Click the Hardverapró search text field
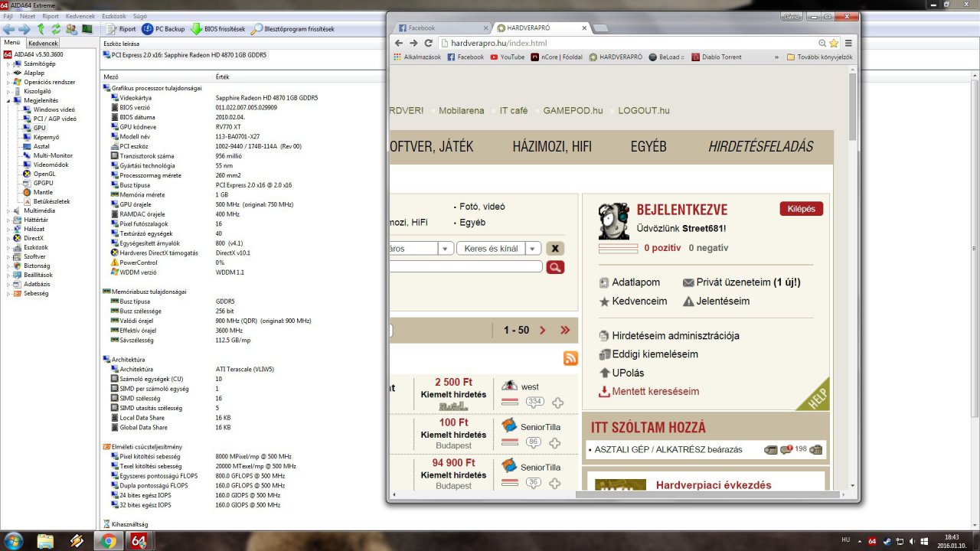 click(x=465, y=267)
